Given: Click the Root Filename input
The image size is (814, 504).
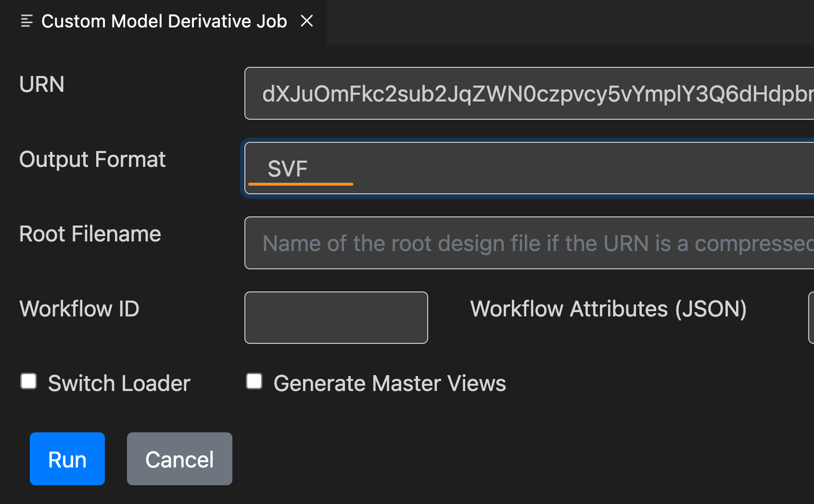Looking at the screenshot, I should pyautogui.click(x=481, y=243).
